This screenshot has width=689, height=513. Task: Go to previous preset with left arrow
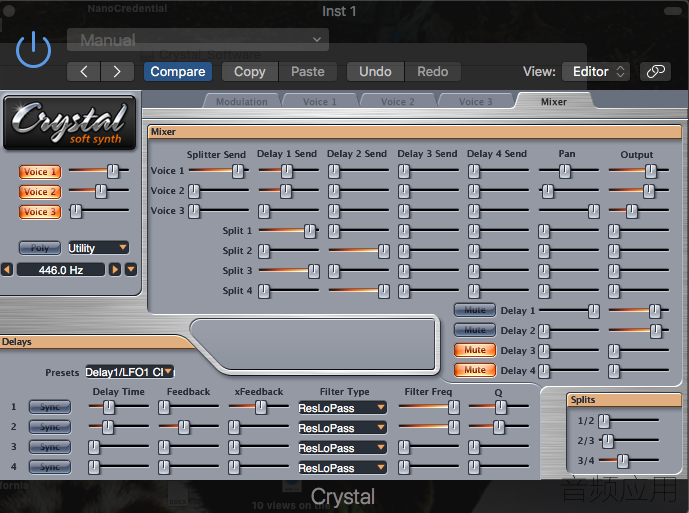(x=84, y=72)
